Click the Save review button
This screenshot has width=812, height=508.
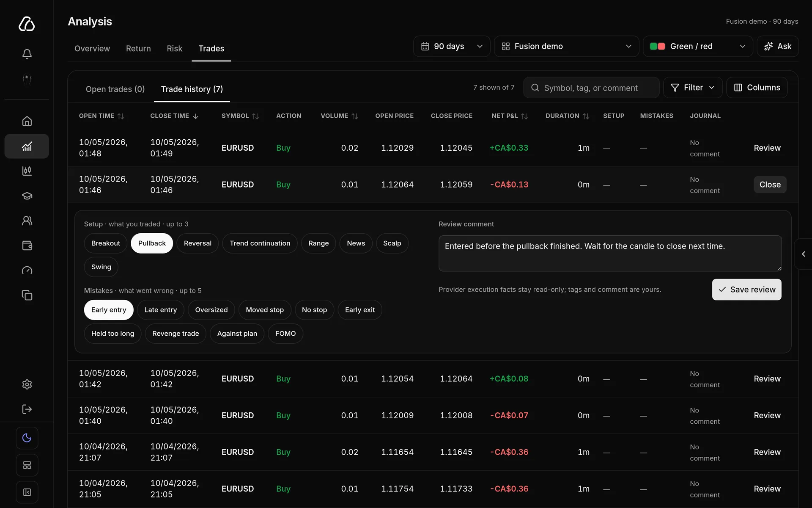coord(746,290)
